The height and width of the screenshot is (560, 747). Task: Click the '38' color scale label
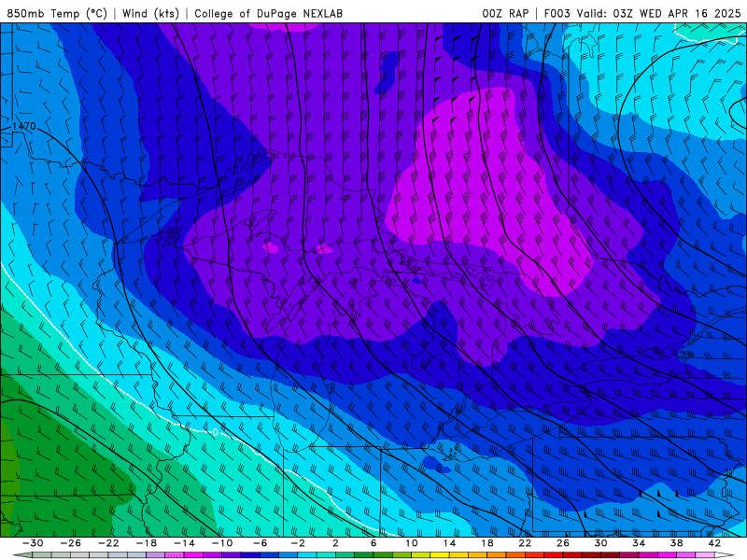(x=676, y=543)
